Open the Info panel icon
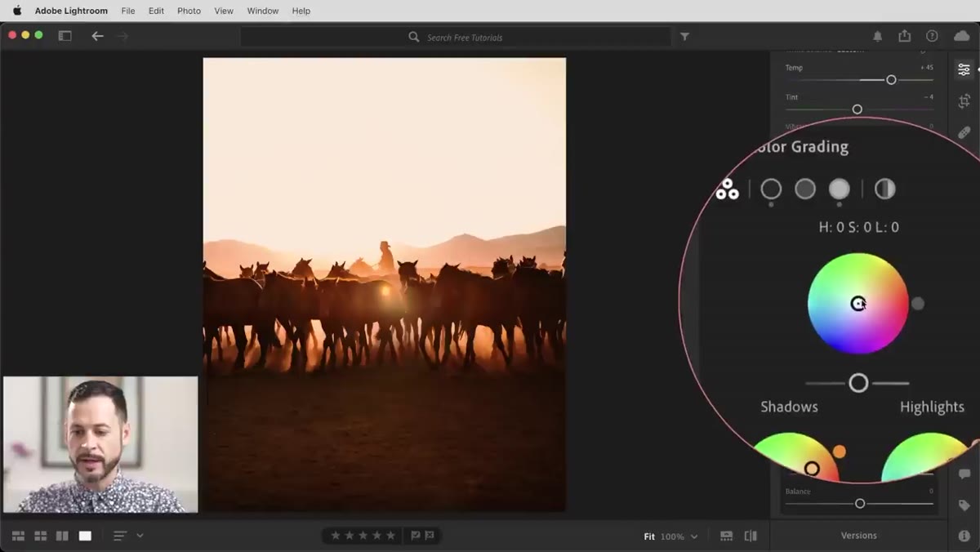Viewport: 980px width, 552px height. (x=964, y=536)
